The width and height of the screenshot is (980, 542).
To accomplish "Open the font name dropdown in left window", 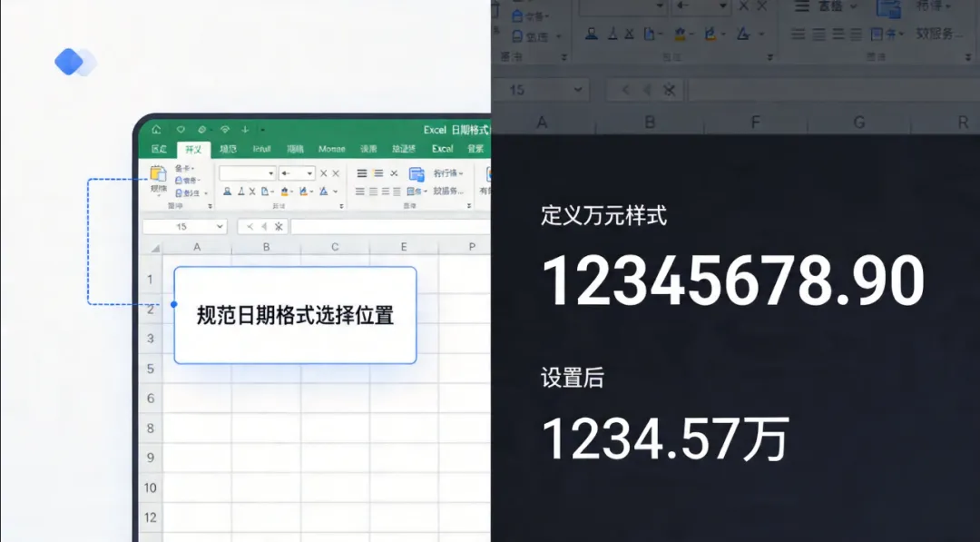I will click(x=270, y=173).
